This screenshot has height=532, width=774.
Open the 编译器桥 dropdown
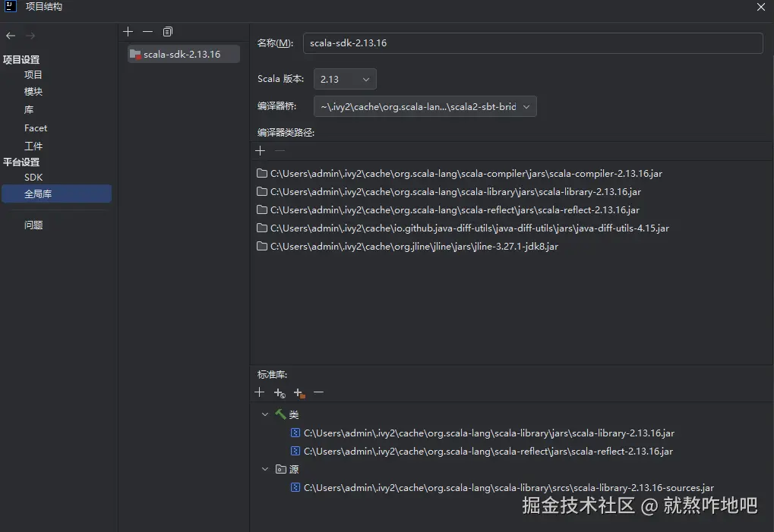coord(526,106)
